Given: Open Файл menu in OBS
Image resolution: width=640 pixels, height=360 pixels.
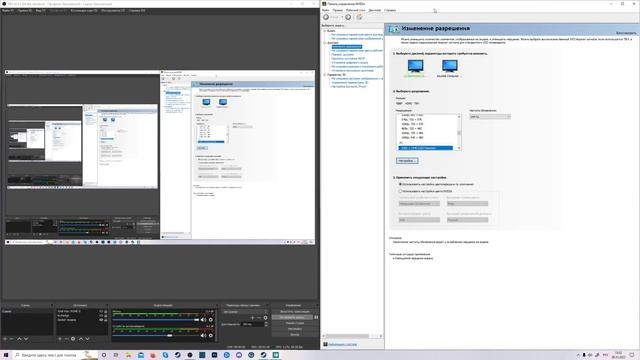Looking at the screenshot, I should [8, 11].
